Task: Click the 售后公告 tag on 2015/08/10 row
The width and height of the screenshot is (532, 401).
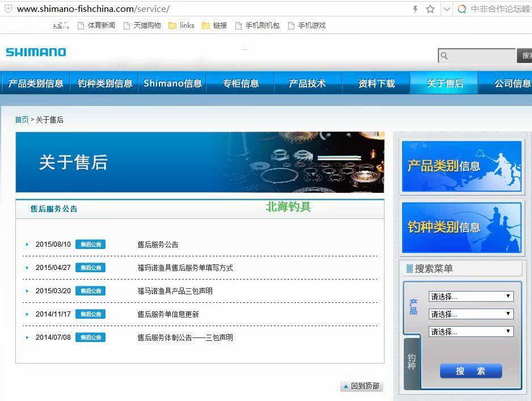Action: pyautogui.click(x=90, y=244)
